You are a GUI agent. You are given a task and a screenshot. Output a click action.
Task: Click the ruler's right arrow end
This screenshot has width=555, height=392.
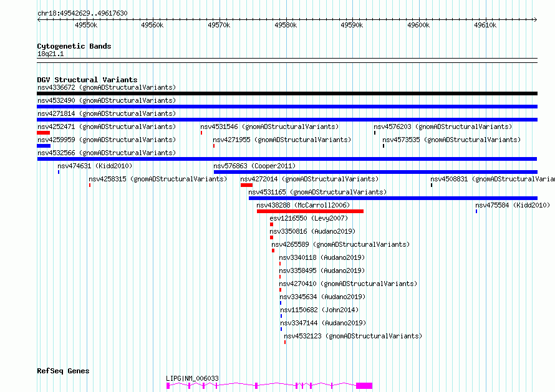coord(536,19)
